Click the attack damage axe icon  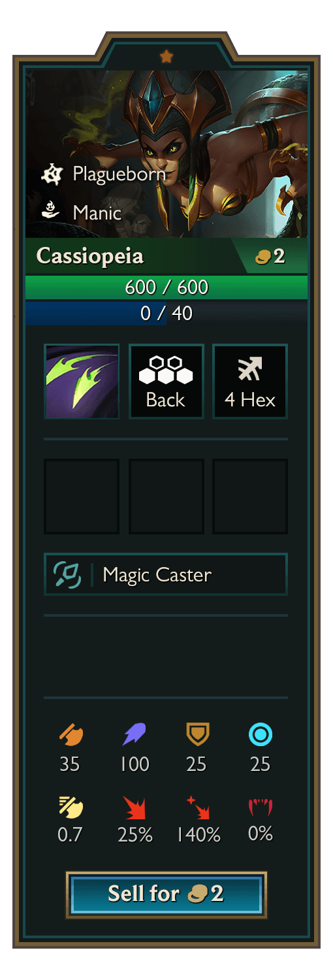(x=71, y=736)
